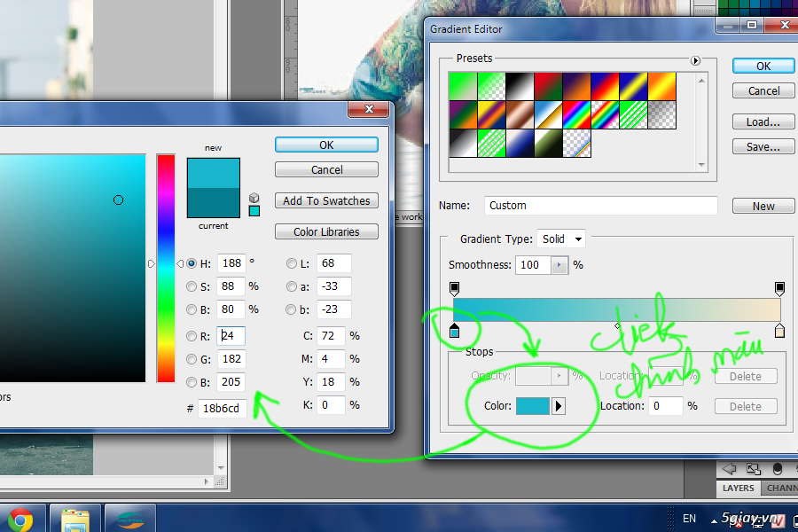Image resolution: width=798 pixels, height=532 pixels.
Task: Select the right cream color stop
Action: point(779,331)
